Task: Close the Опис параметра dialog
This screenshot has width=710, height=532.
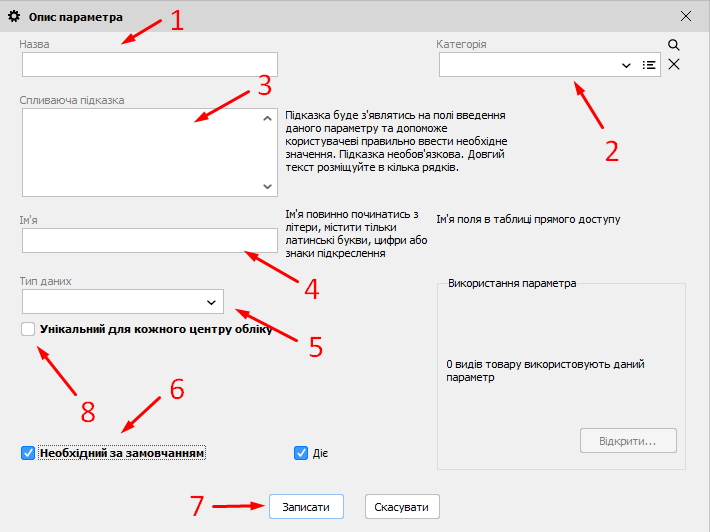Action: coord(686,16)
